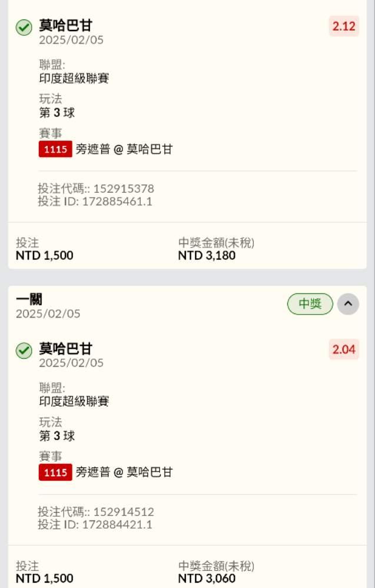Click bet code 152915378
The image size is (375, 588).
point(123,189)
